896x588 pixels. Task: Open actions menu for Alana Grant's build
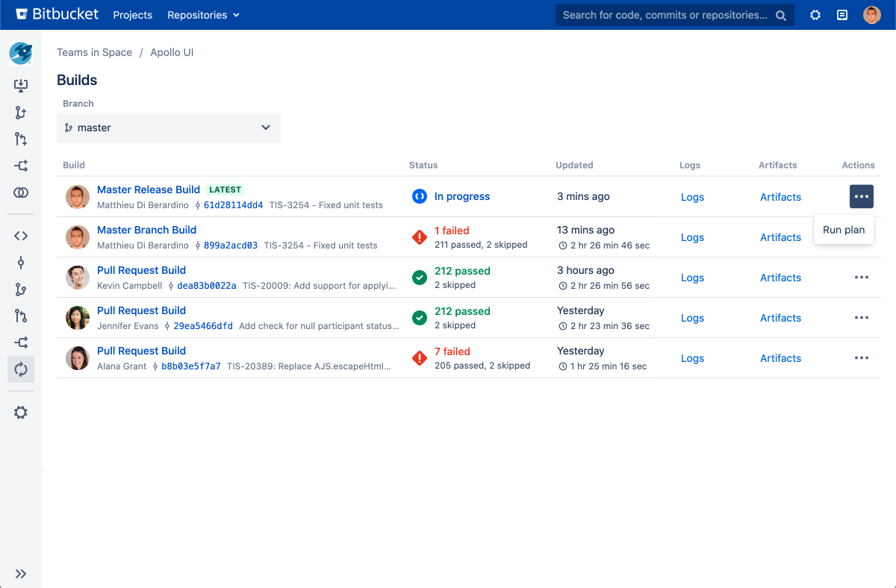coord(862,358)
